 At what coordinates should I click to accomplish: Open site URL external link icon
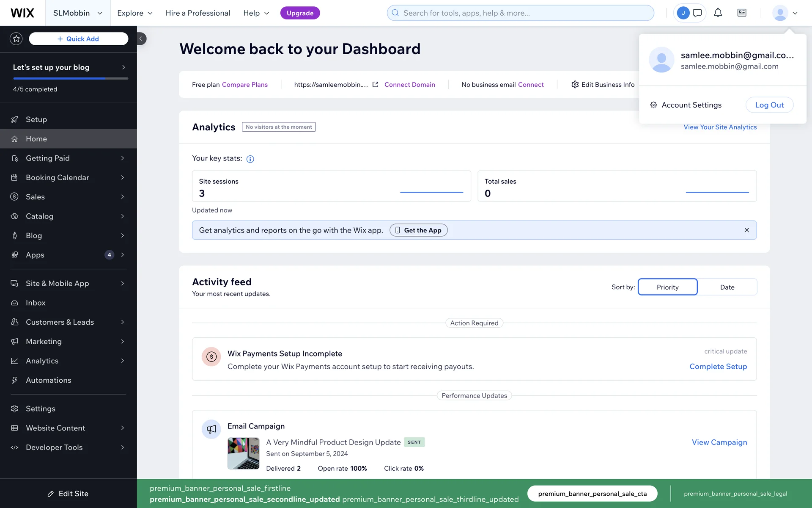tap(375, 85)
